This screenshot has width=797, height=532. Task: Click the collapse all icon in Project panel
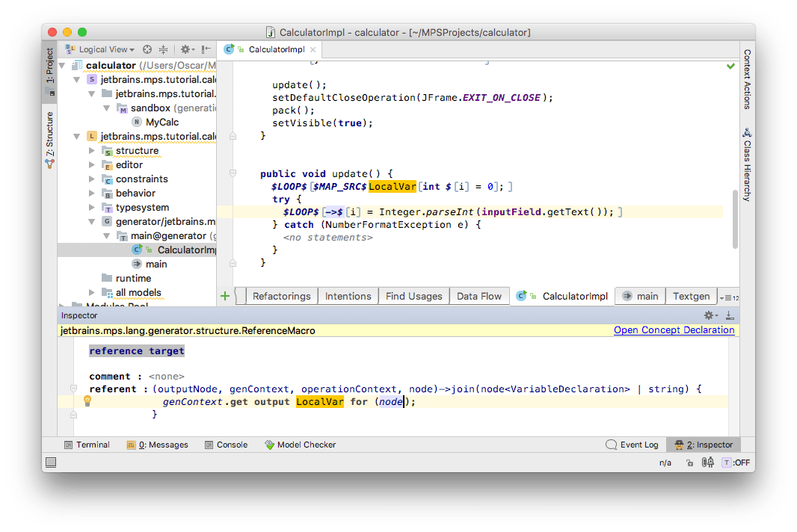[x=164, y=49]
